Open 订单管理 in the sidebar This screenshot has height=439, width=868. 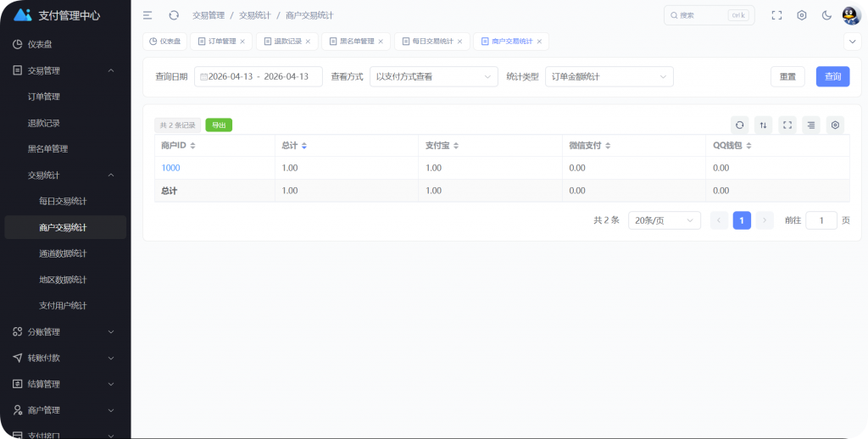[x=65, y=97]
